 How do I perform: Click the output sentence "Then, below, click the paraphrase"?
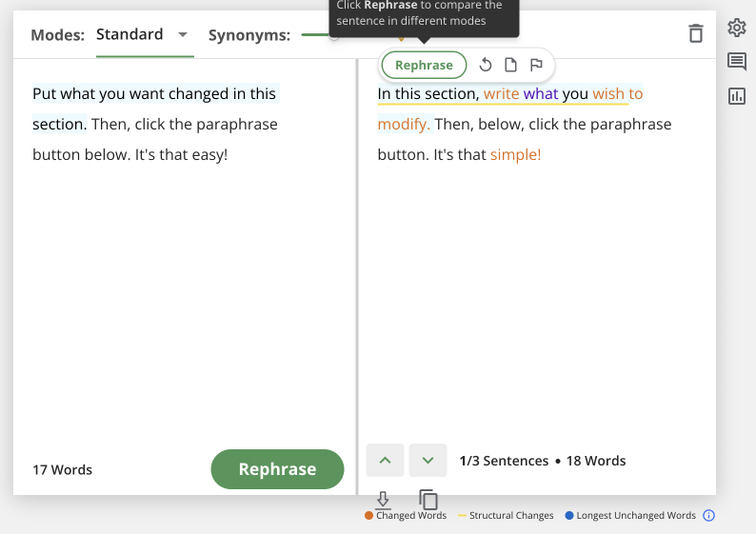point(552,125)
